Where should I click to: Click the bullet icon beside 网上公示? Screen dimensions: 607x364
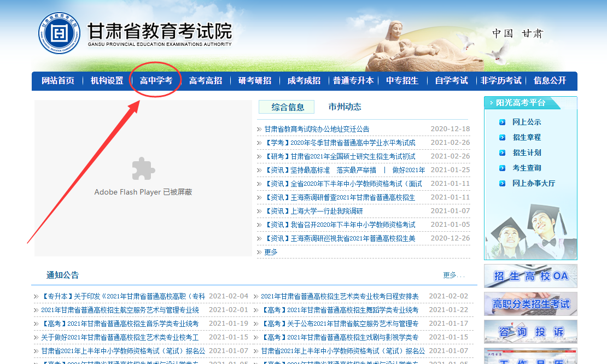[x=502, y=122]
